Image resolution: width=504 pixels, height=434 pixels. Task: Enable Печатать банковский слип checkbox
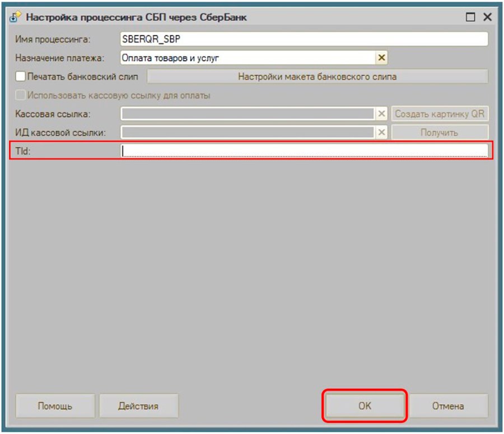[20, 77]
